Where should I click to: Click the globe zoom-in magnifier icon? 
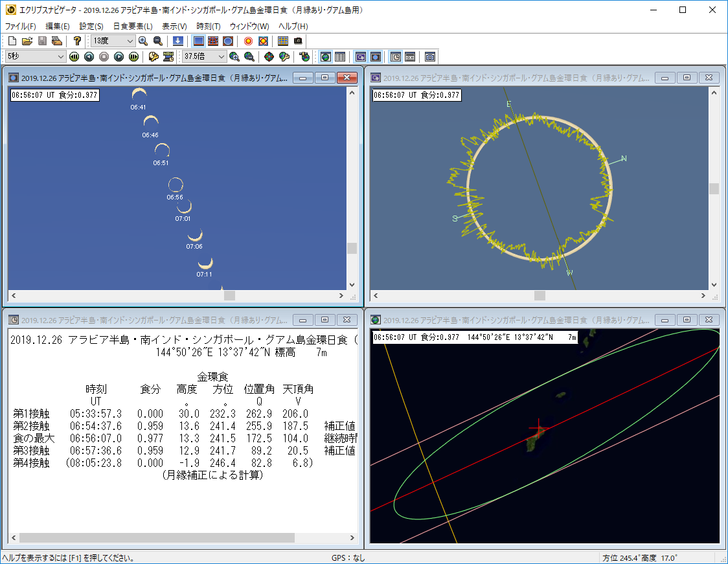(x=234, y=56)
